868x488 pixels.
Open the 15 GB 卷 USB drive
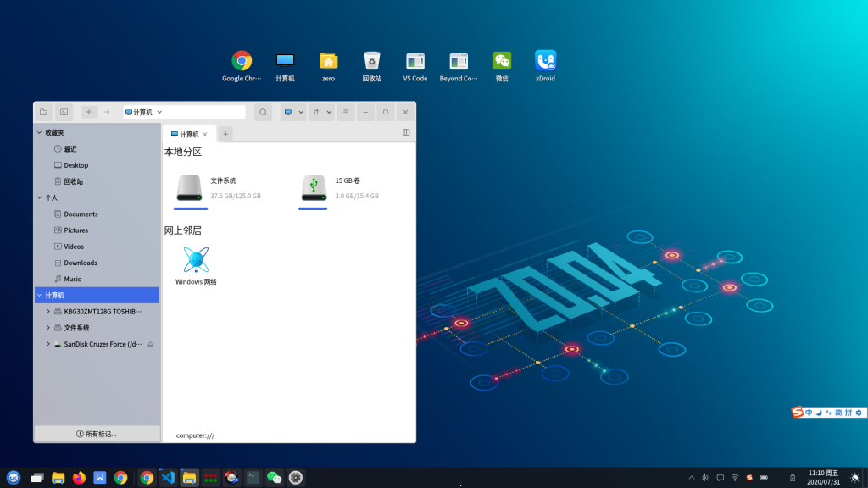click(314, 188)
